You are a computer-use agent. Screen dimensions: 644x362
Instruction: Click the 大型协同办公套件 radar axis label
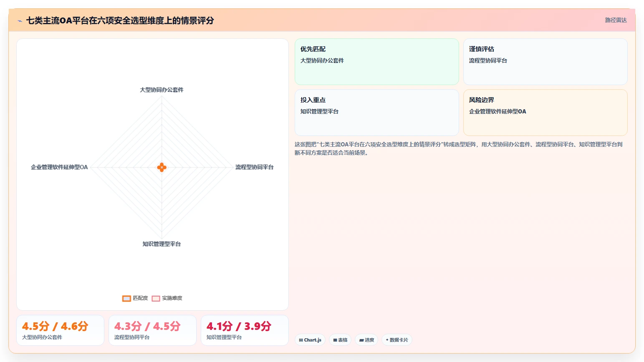[162, 90]
